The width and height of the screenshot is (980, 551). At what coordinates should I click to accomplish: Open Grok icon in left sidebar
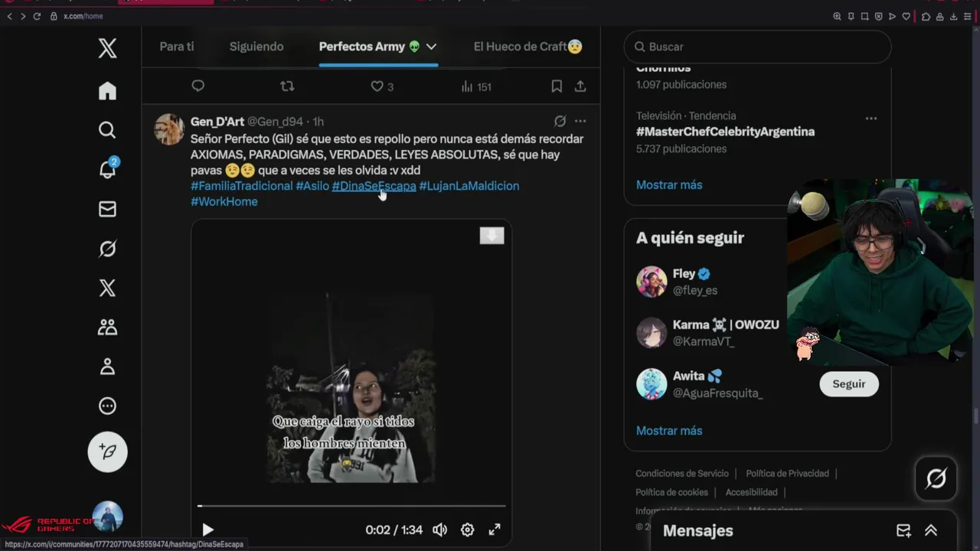pyautogui.click(x=107, y=249)
